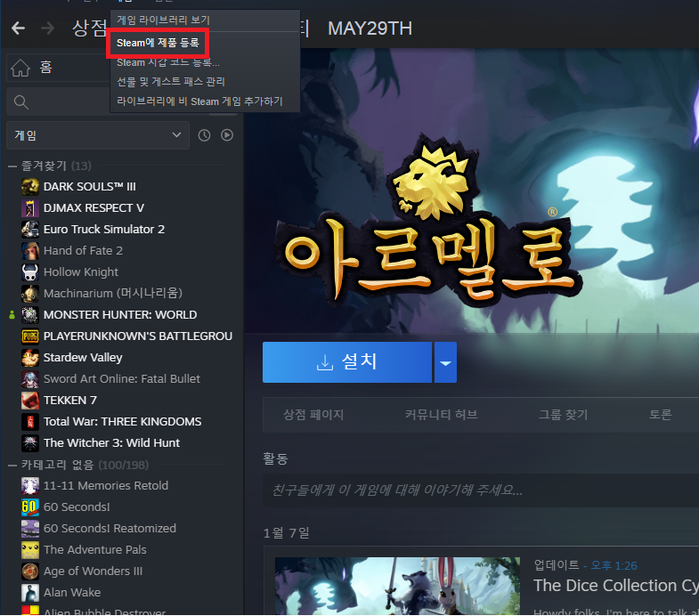Select The Witcher 3 icon
This screenshot has height=616, width=699.
click(x=30, y=443)
